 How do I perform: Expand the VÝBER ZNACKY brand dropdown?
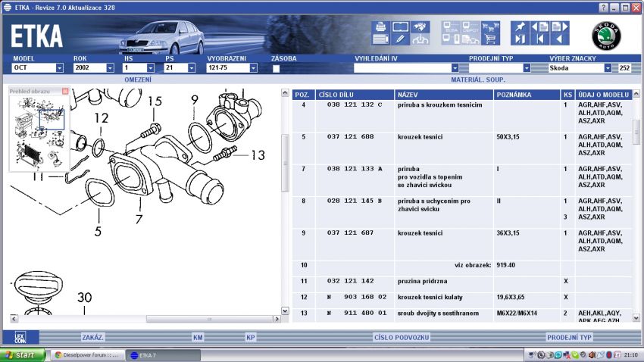coord(608,68)
